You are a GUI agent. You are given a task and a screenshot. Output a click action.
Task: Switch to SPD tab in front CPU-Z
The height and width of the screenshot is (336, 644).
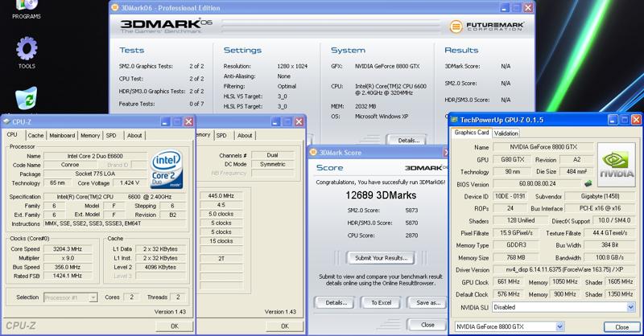coord(111,135)
